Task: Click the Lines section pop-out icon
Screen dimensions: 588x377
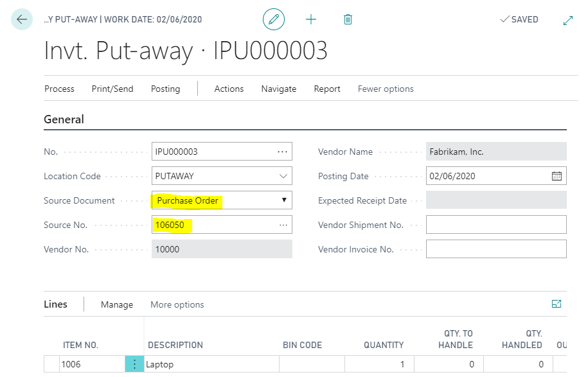Action: [x=557, y=304]
